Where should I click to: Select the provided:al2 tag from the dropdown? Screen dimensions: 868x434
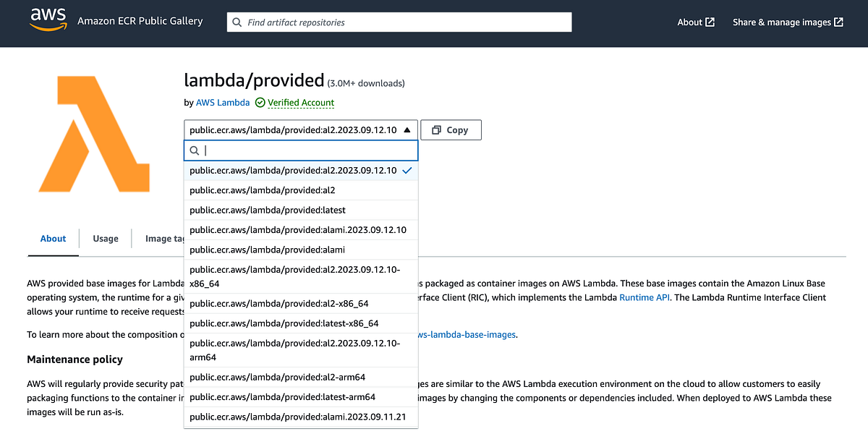pyautogui.click(x=263, y=190)
